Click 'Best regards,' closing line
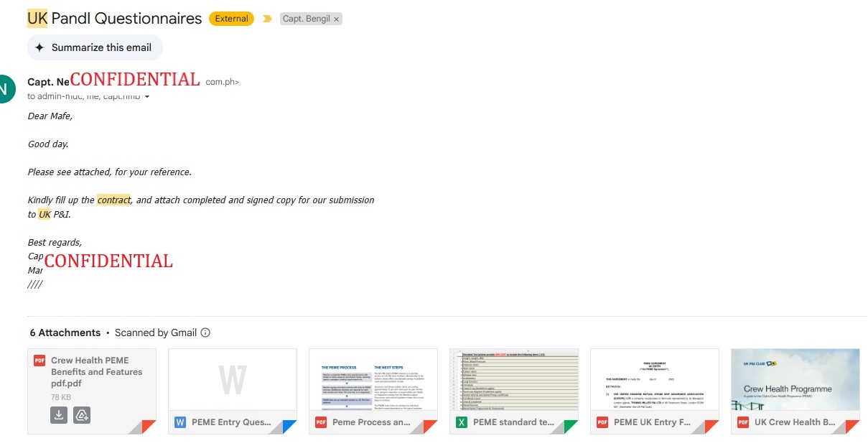Screen dimensions: 868x446 (55, 243)
